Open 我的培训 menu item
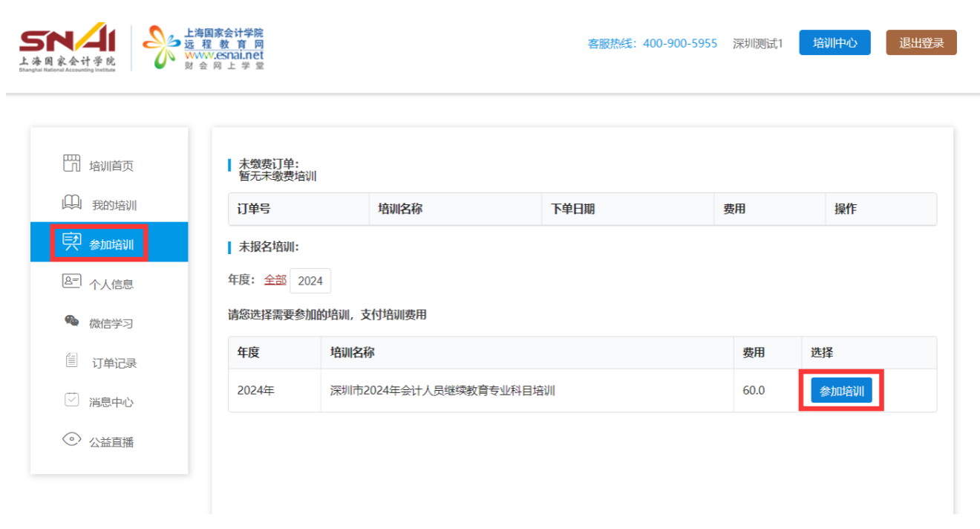The width and height of the screenshot is (980, 529). point(114,205)
